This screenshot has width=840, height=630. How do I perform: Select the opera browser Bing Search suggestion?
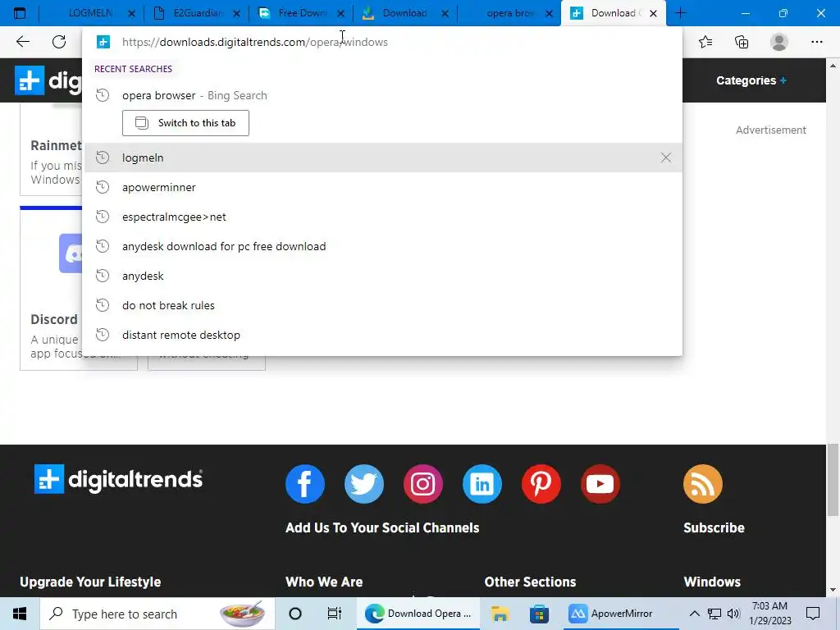click(383, 95)
